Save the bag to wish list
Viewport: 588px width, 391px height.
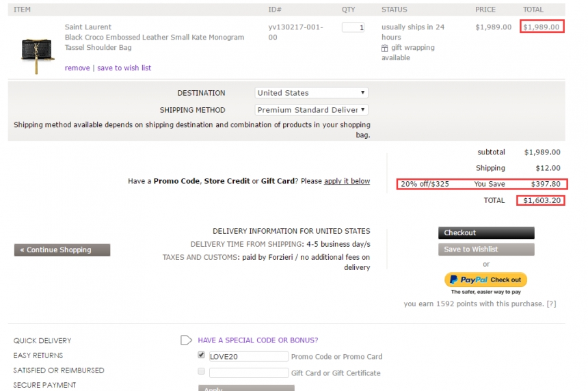(124, 68)
